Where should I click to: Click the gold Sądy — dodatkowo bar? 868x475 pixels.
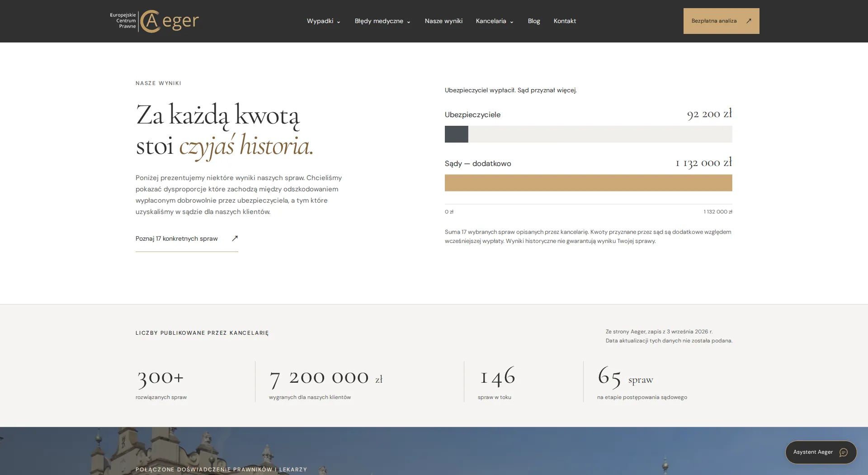click(588, 183)
